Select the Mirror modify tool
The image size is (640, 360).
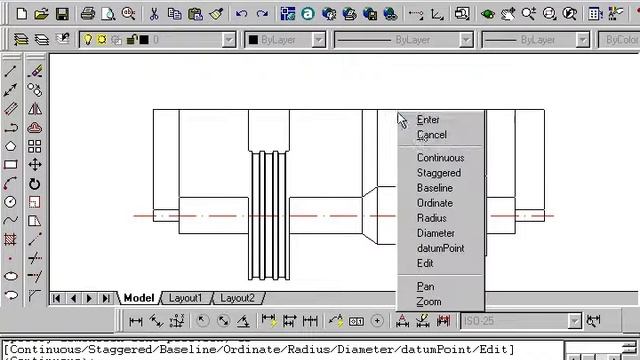coord(35,109)
